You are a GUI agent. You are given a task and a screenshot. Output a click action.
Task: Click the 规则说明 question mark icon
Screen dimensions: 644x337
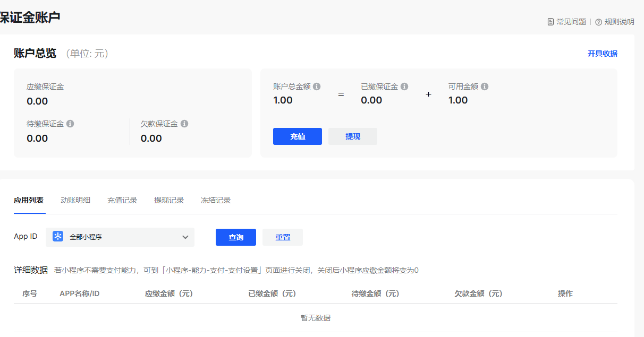point(598,22)
